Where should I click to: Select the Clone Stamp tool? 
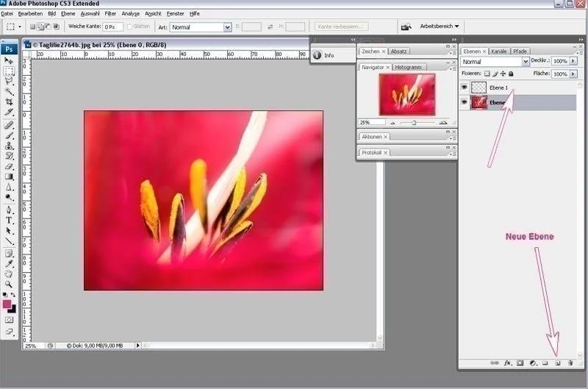point(9,146)
